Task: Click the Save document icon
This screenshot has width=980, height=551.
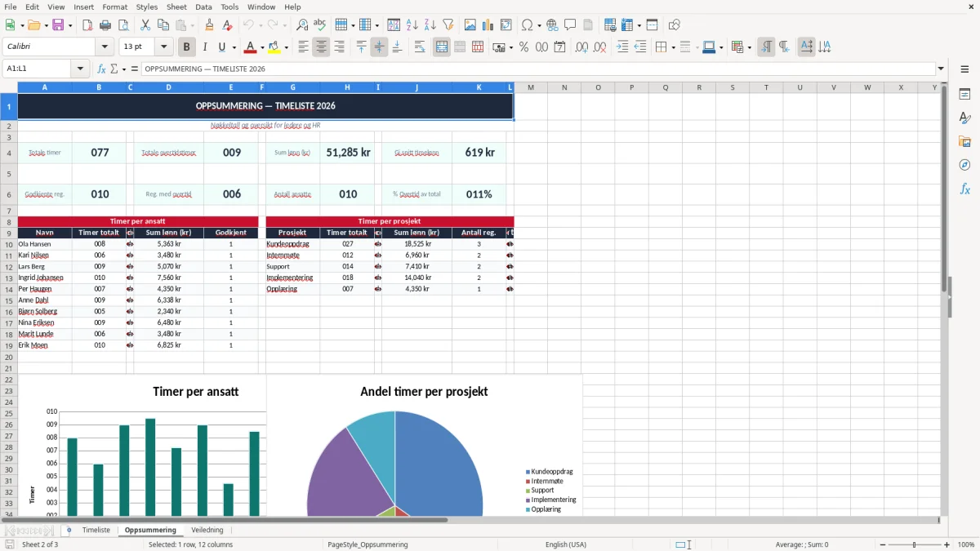Action: (x=58, y=25)
